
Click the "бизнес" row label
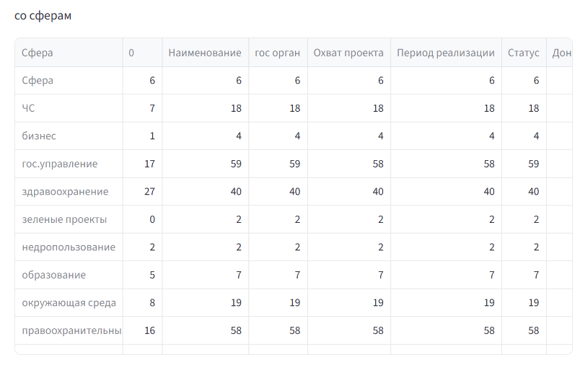pos(39,136)
